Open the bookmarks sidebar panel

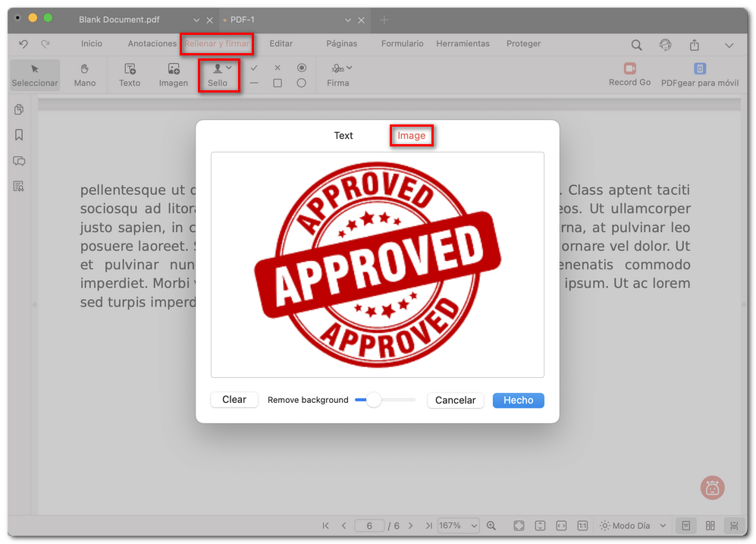19,135
